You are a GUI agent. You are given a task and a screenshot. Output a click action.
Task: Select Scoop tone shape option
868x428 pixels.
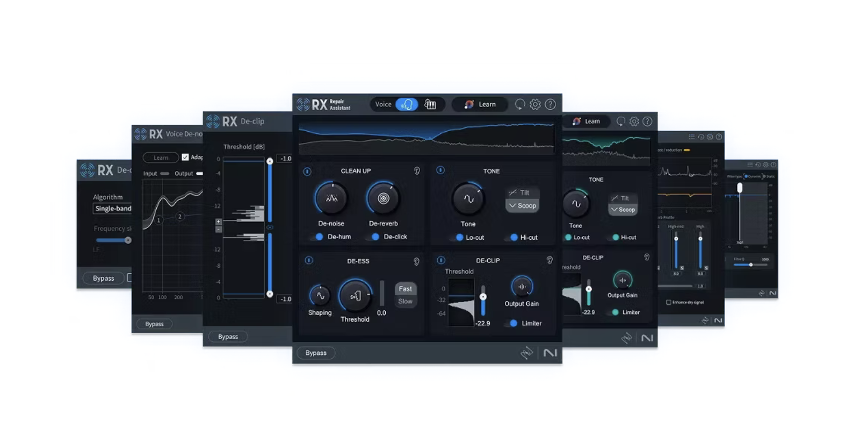click(x=522, y=205)
